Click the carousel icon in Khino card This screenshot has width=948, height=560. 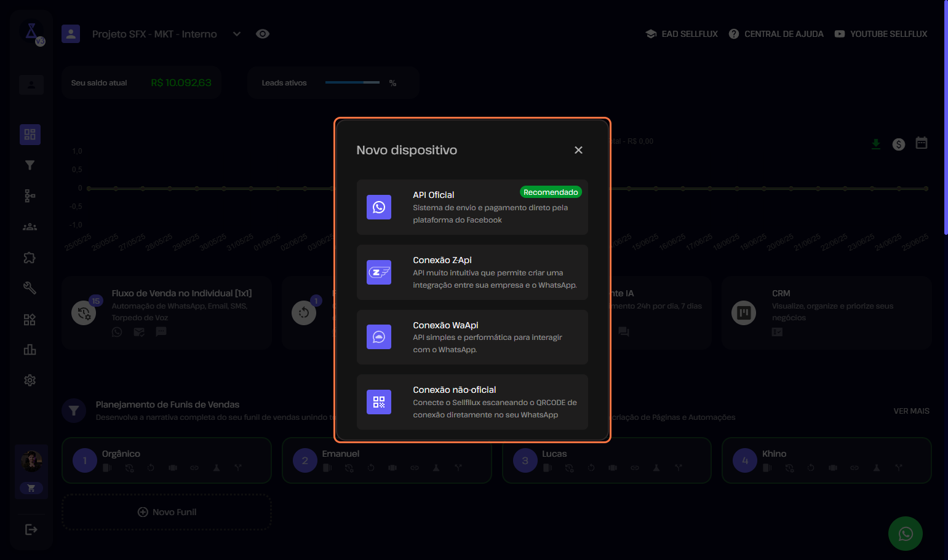click(833, 468)
